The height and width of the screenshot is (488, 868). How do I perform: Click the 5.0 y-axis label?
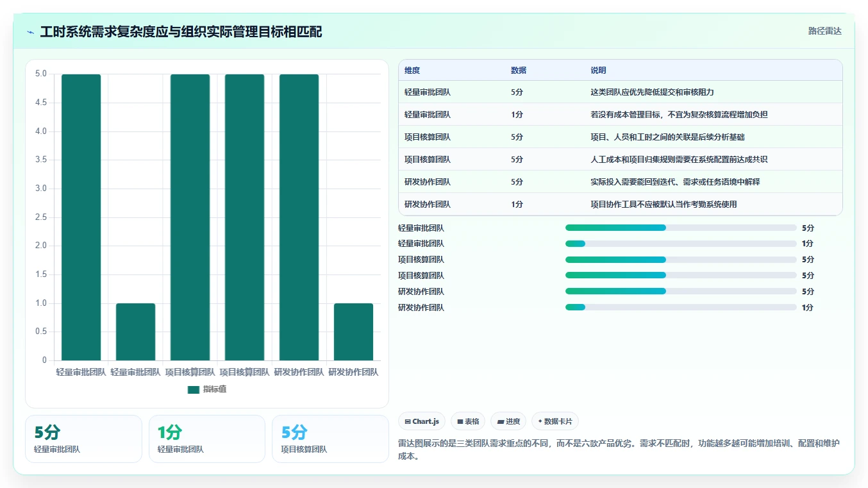pos(41,74)
